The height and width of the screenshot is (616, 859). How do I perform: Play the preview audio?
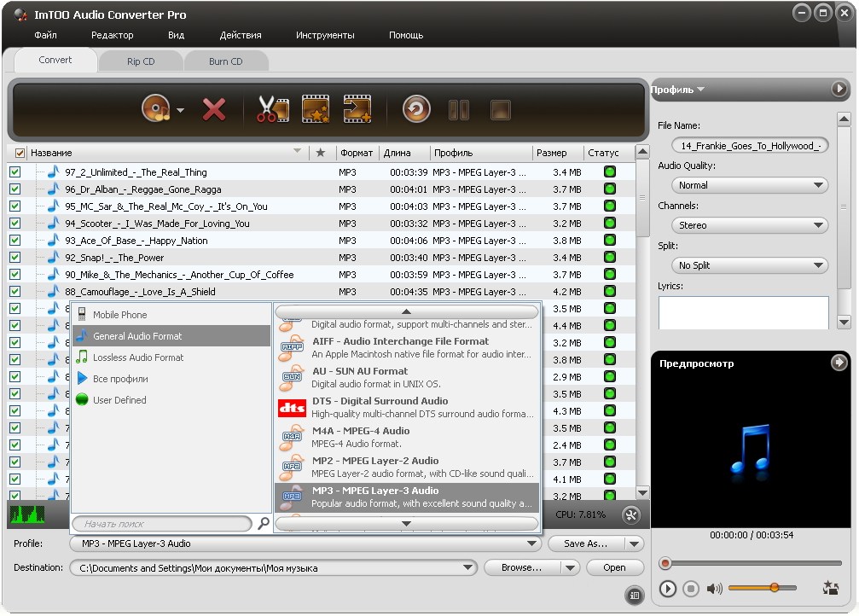point(668,589)
